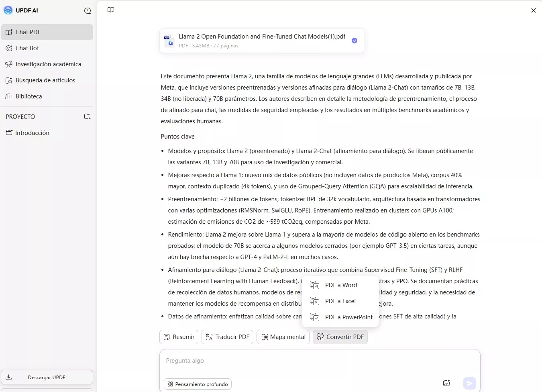This screenshot has height=392, width=542.
Task: Open Chat Bot in the sidebar
Action: pos(47,48)
